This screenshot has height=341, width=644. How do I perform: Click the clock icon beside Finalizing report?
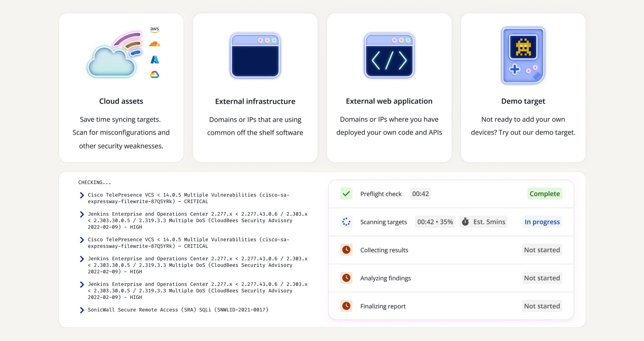[x=346, y=306]
